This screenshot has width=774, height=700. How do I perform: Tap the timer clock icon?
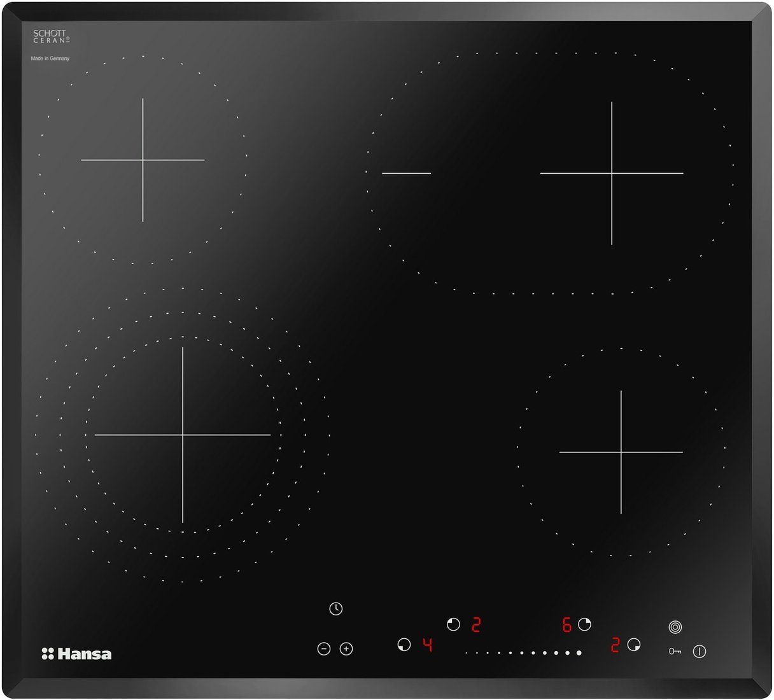pyautogui.click(x=336, y=609)
